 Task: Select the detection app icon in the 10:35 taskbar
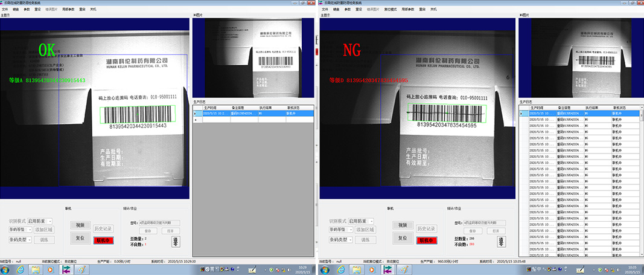pyautogui.click(x=387, y=270)
